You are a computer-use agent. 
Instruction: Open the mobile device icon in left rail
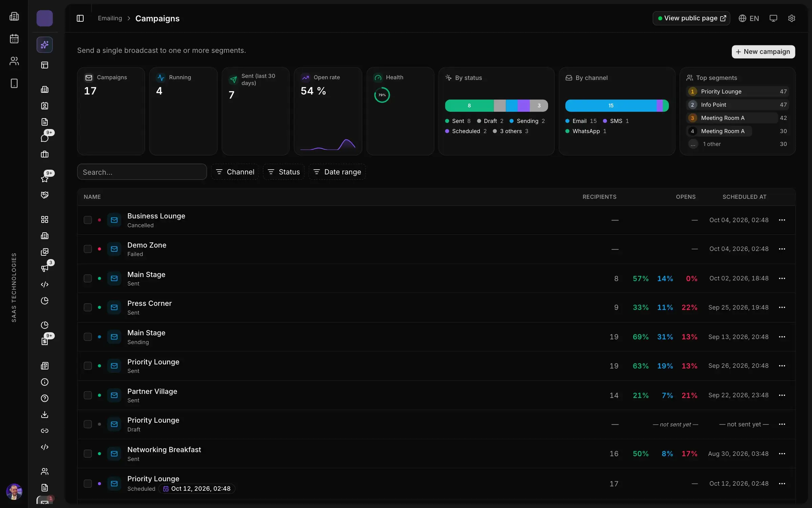14,83
